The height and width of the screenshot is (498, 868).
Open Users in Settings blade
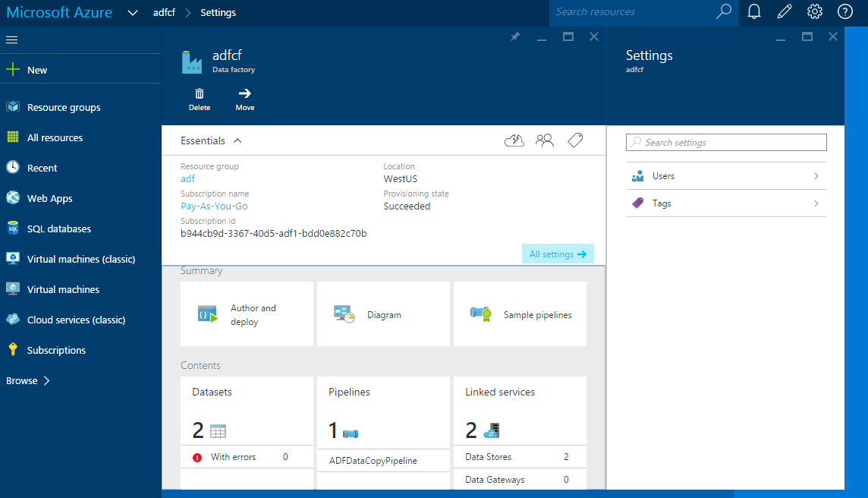click(x=726, y=176)
